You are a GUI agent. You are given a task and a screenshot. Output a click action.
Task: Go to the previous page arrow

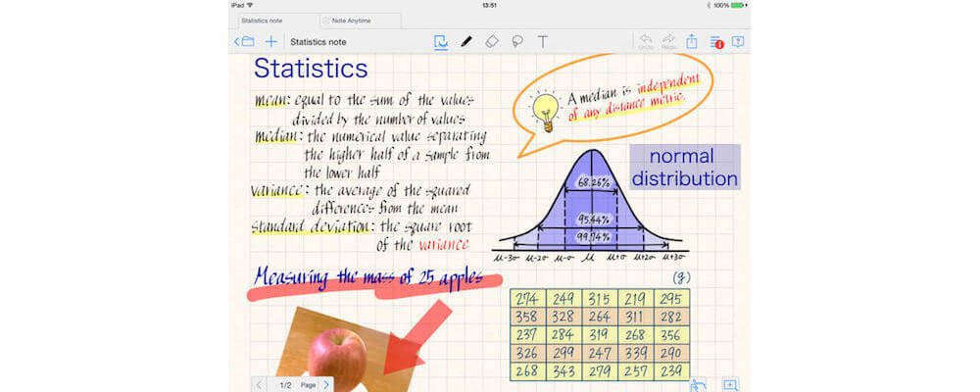[259, 384]
